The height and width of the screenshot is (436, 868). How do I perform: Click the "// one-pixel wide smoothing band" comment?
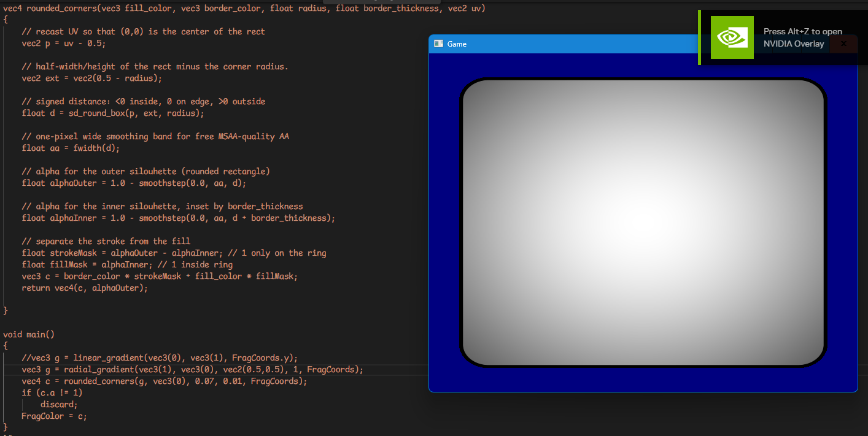pos(155,136)
